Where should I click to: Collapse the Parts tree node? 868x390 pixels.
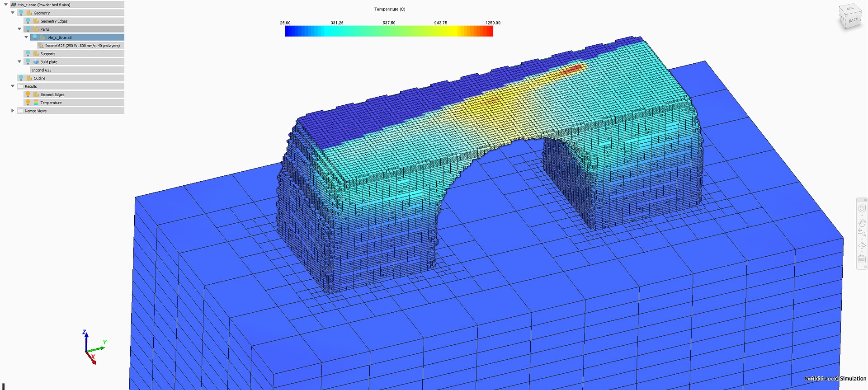(x=19, y=29)
